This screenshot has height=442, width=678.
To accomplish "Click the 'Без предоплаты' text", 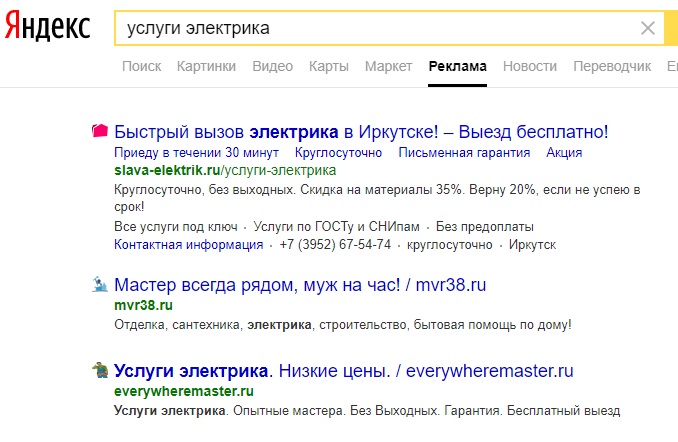I will tap(484, 227).
